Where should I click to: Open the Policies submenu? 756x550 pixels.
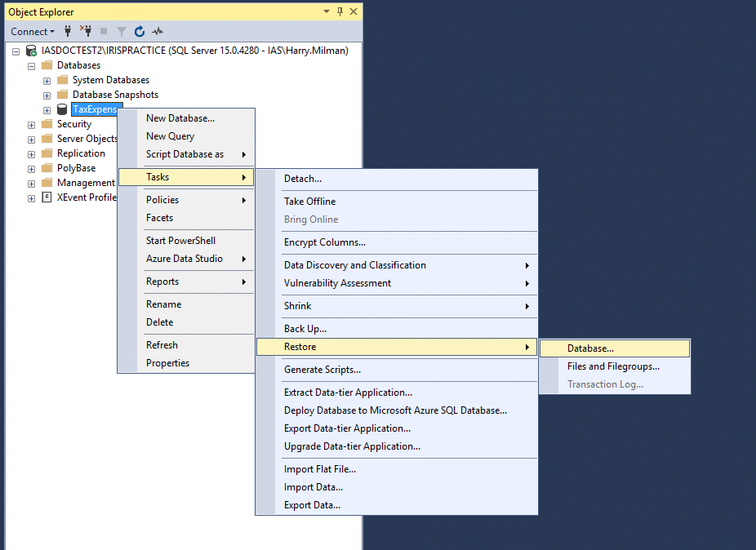point(186,200)
